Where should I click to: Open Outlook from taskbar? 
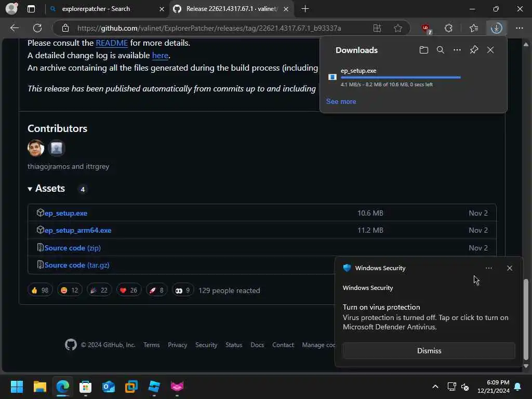coord(109,387)
